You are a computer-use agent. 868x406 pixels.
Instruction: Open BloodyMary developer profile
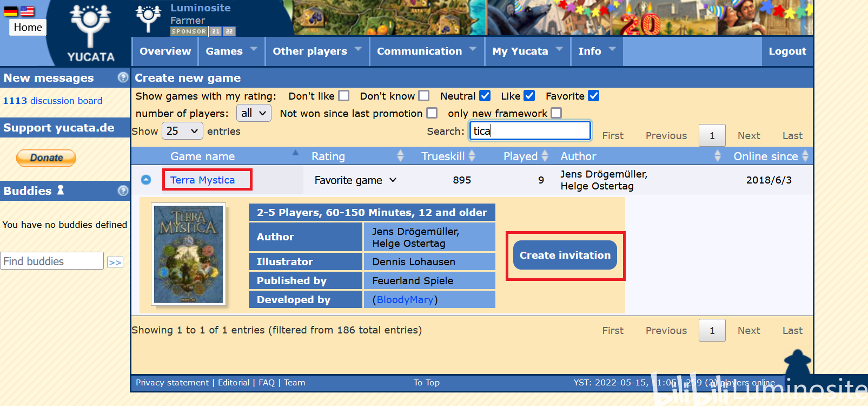pos(405,299)
